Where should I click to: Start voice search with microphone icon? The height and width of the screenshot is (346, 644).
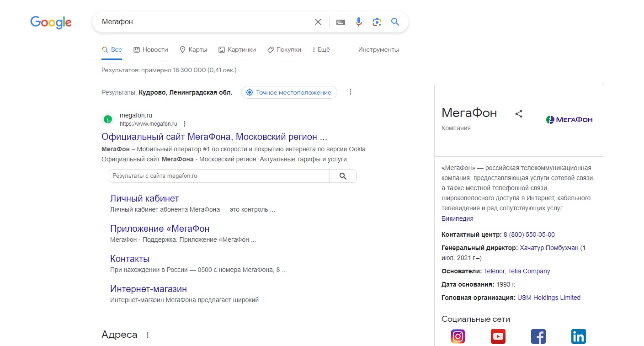[359, 22]
